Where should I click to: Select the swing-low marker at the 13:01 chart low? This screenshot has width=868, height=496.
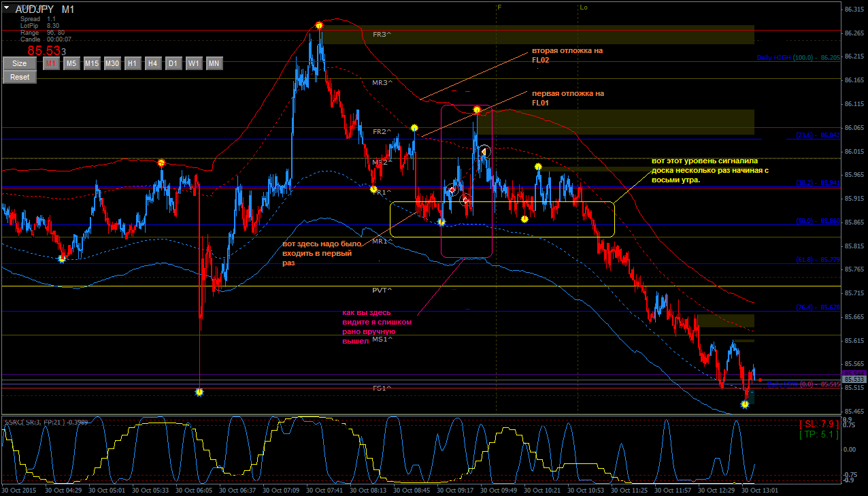[x=745, y=404]
